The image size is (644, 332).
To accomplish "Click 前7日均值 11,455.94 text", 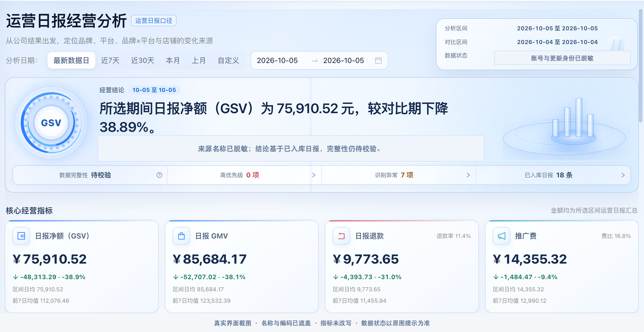I will click(x=360, y=301).
